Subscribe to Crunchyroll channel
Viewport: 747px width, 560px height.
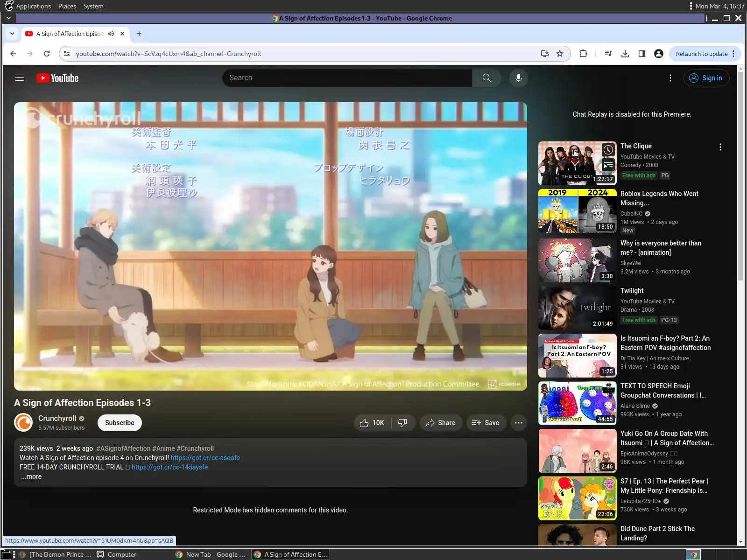tap(120, 423)
